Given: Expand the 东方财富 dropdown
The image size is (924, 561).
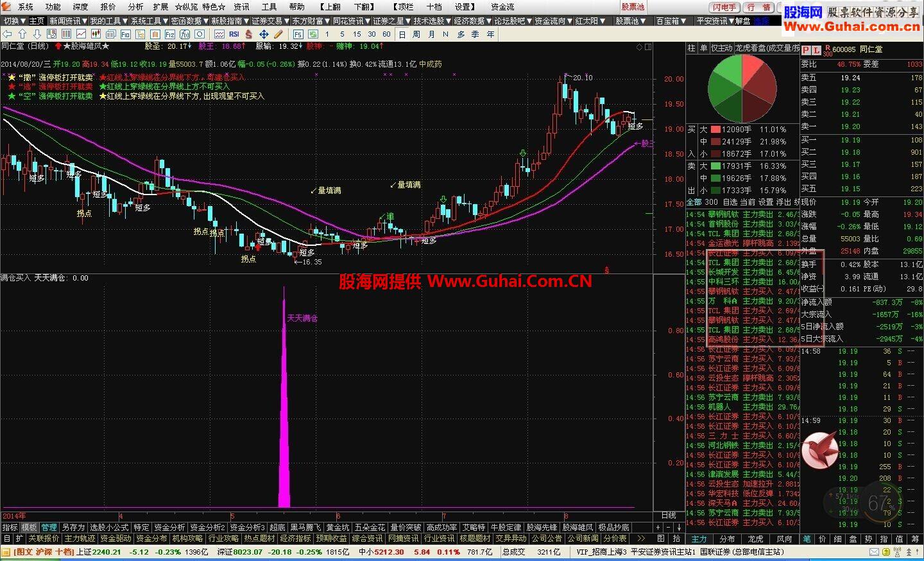Looking at the screenshot, I should point(310,21).
